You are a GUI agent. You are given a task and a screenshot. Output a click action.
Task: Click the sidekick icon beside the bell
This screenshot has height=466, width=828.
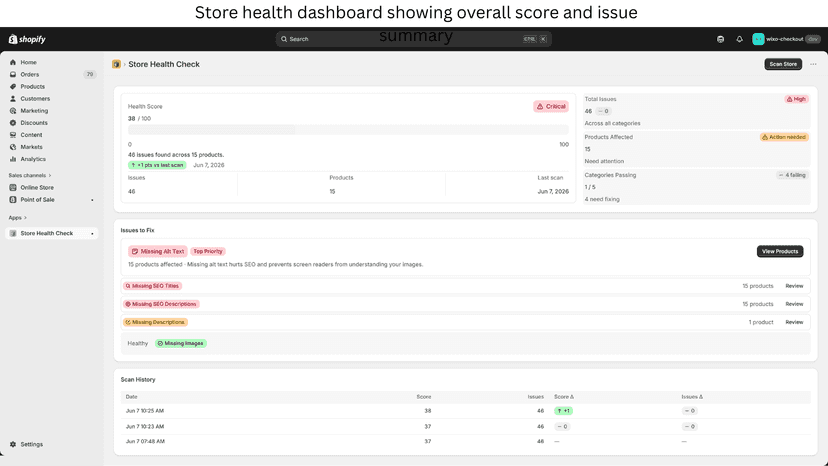pyautogui.click(x=720, y=39)
